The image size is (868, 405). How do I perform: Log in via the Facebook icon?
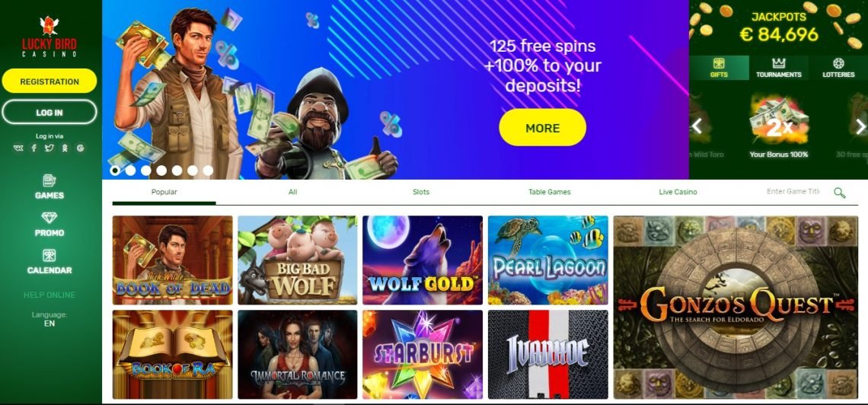coord(34,148)
